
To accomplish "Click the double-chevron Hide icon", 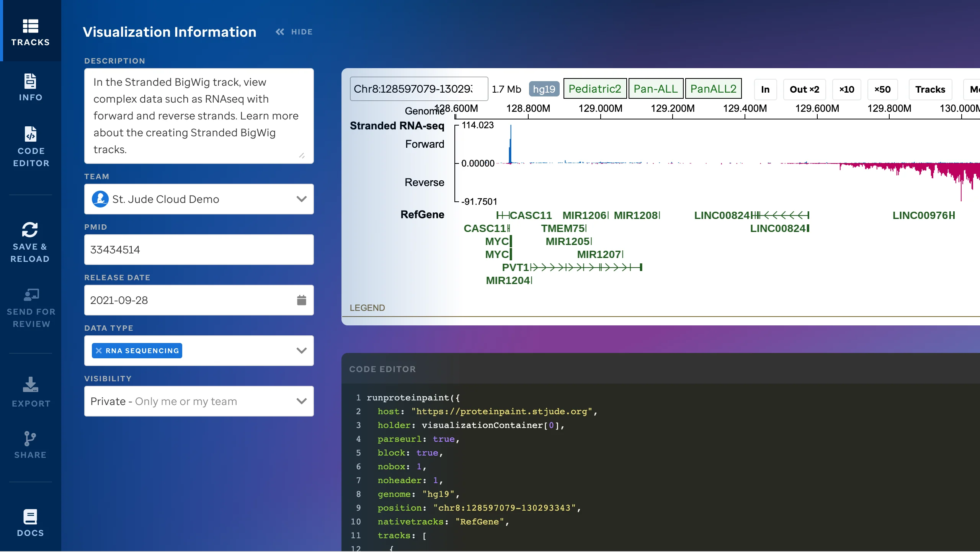I will [x=280, y=32].
